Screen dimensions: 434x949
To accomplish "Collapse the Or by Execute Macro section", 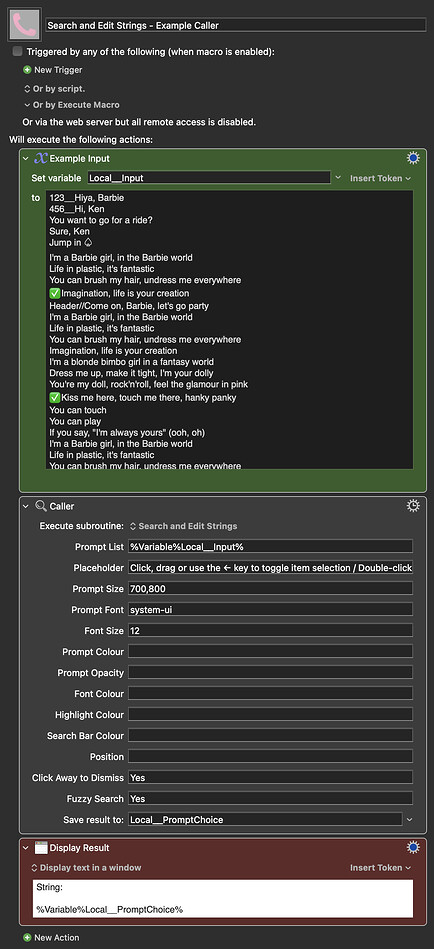I will (x=27, y=105).
